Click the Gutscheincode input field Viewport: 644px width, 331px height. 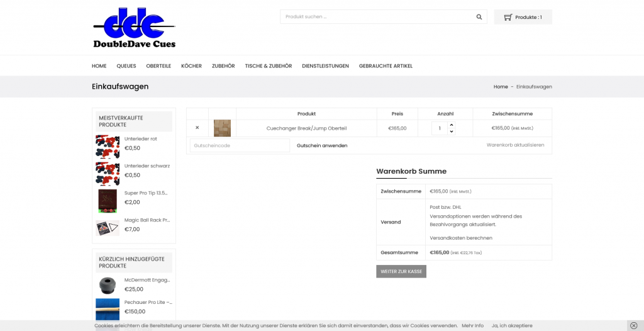pos(231,145)
